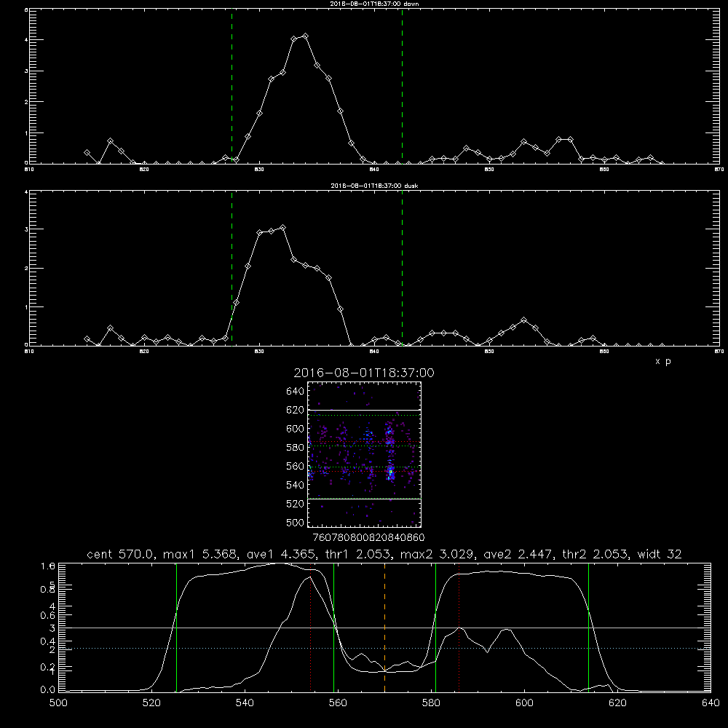
Task: Click the heatmap x-axis label string '760780800820840860'
Action: 369,537
